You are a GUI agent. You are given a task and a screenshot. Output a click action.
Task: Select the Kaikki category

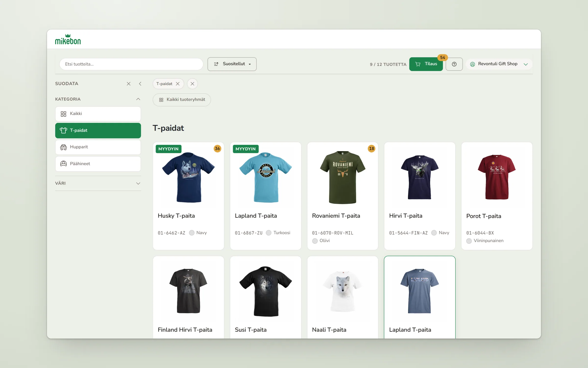click(98, 114)
